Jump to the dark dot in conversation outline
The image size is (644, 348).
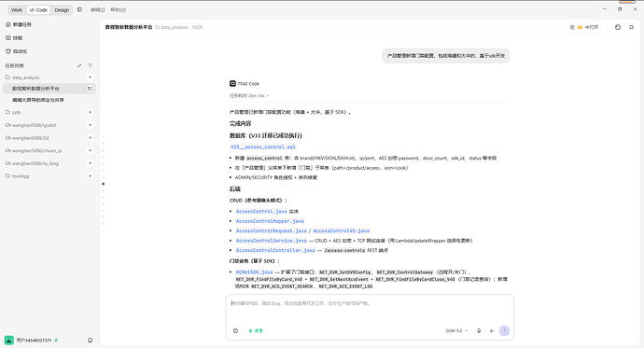pyautogui.click(x=103, y=184)
